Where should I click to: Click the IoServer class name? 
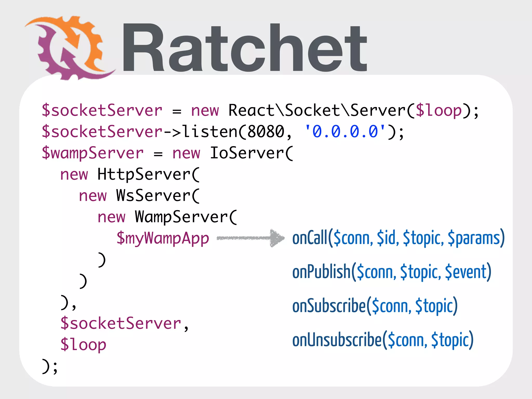(x=247, y=153)
